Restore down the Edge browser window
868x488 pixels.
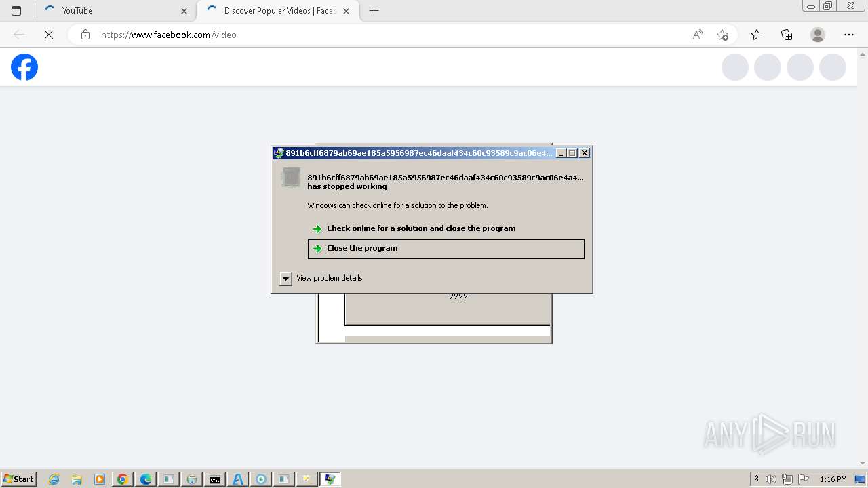pyautogui.click(x=828, y=6)
